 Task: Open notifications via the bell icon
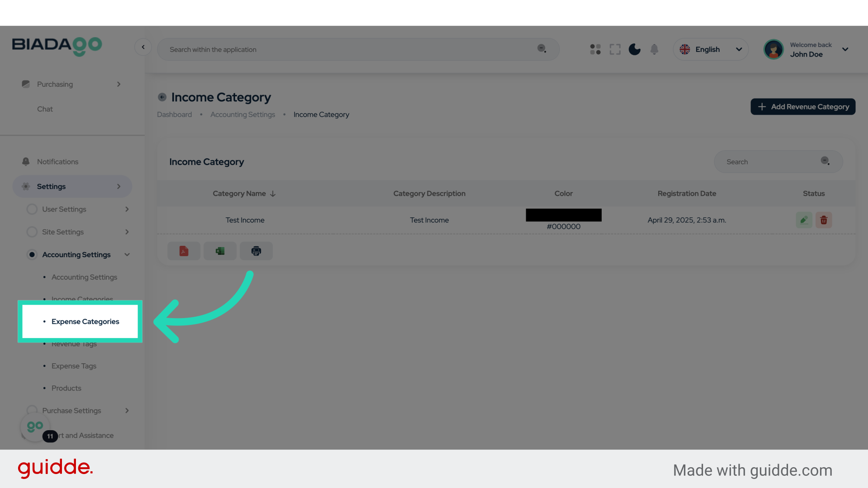(654, 49)
